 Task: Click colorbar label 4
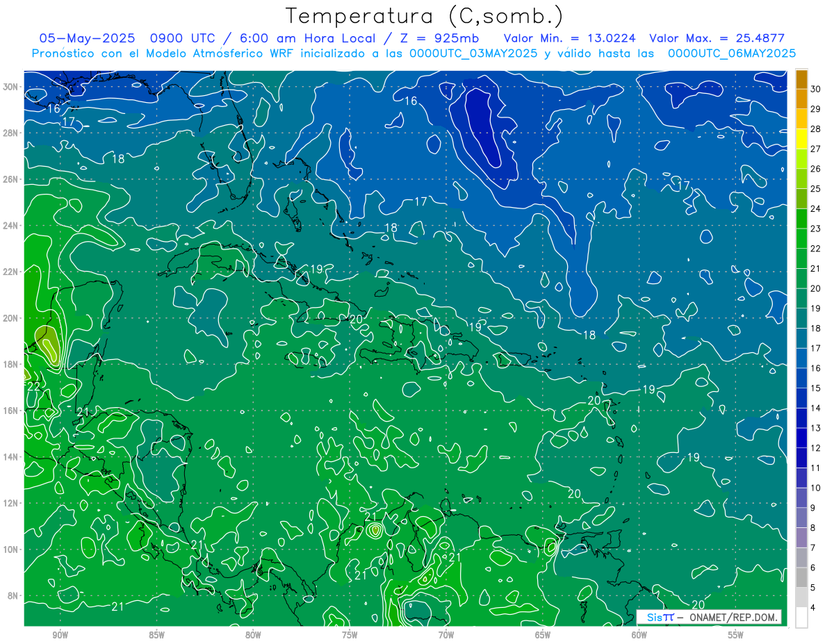point(814,607)
